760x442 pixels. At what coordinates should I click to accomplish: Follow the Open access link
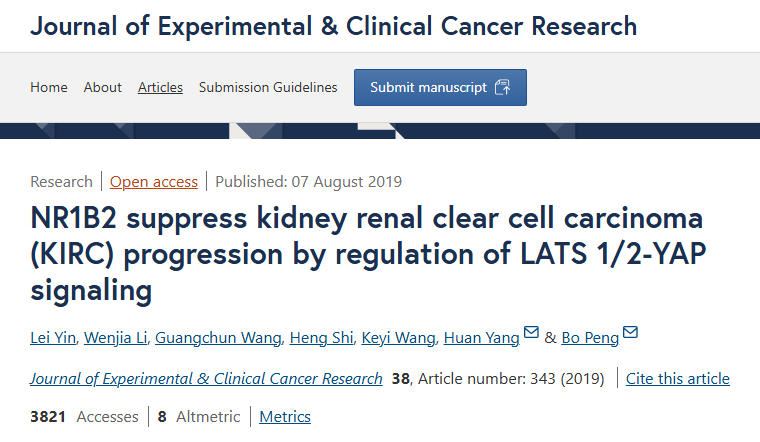pos(154,182)
